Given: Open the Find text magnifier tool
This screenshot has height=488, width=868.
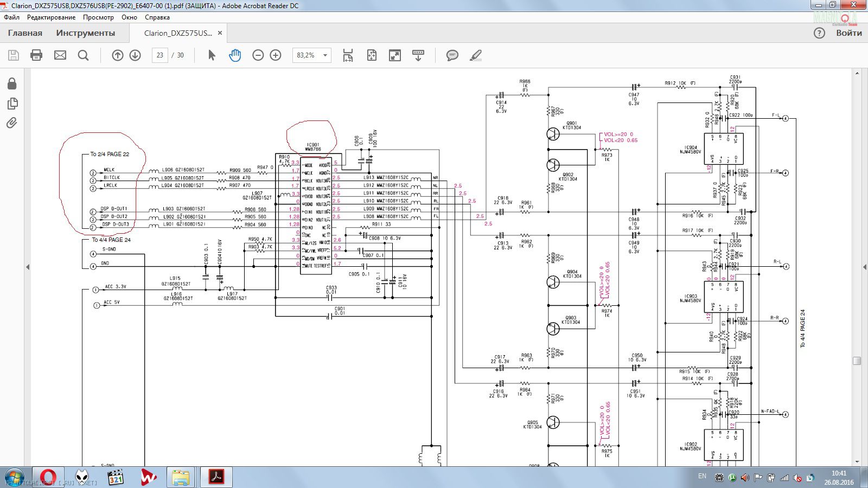Looking at the screenshot, I should tap(83, 55).
